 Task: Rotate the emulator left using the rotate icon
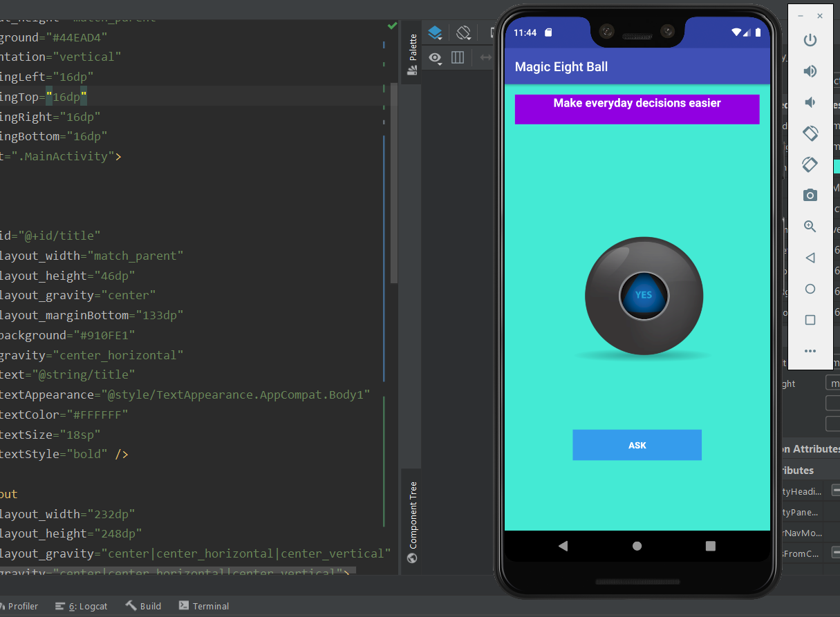coord(810,133)
